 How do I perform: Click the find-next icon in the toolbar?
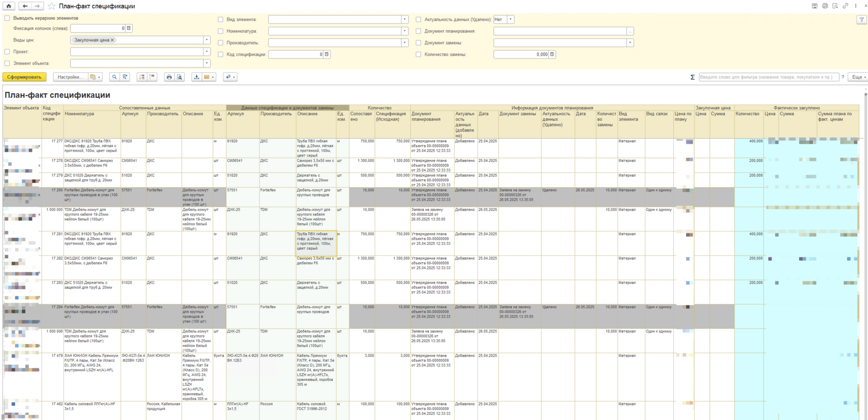click(125, 77)
